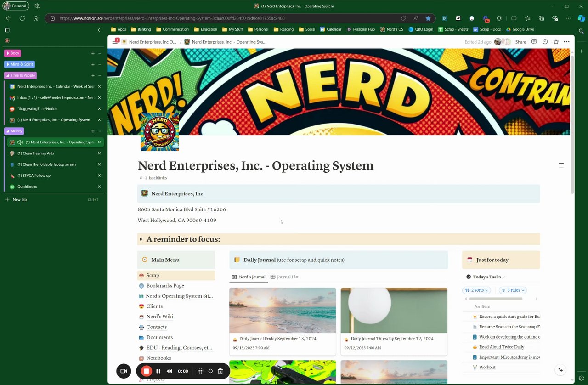Delete the recording with trash icon
The image size is (588, 385).
(220, 371)
